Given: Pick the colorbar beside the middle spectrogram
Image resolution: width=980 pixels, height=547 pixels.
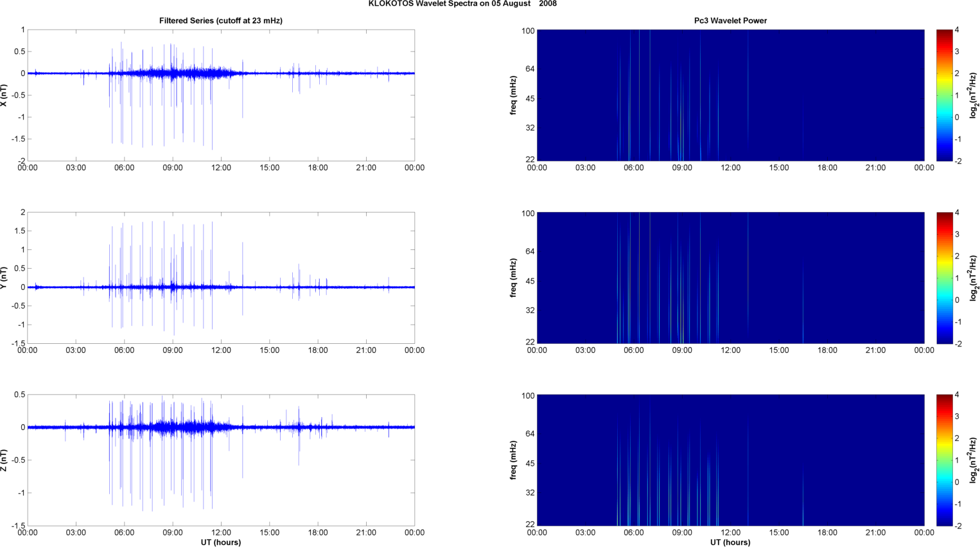Looking at the screenshot, I should [944, 278].
